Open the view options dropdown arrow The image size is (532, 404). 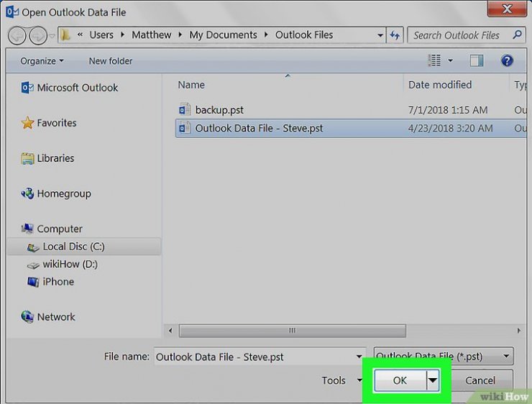(x=450, y=60)
